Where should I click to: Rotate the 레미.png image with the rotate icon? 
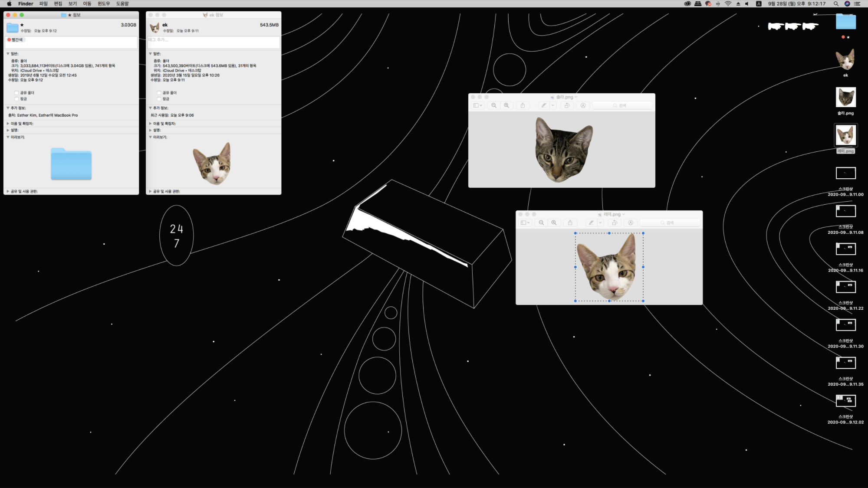click(614, 223)
